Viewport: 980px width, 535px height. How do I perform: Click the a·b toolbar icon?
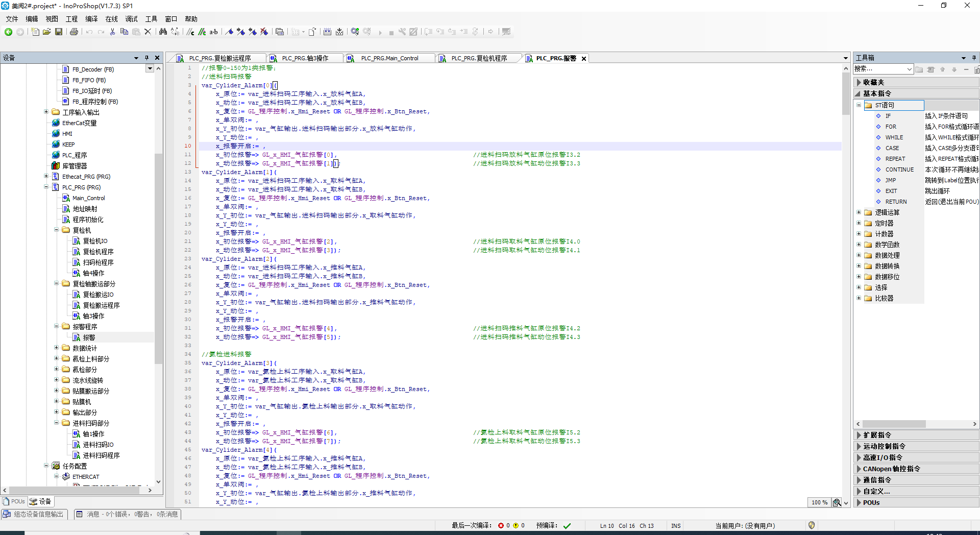point(214,32)
